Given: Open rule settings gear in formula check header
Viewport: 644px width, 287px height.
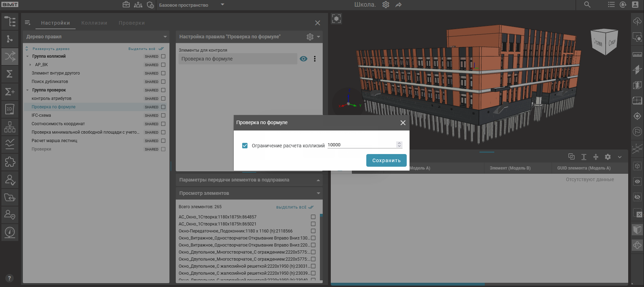Looking at the screenshot, I should [310, 37].
